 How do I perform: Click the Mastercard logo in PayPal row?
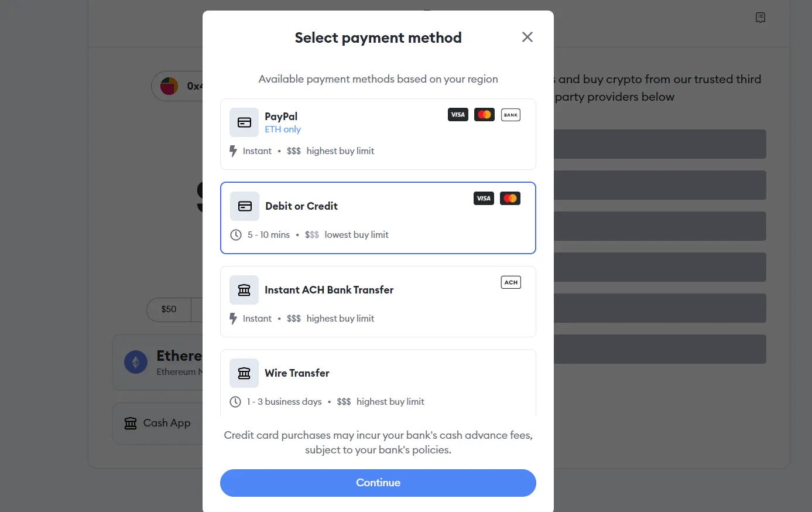[484, 115]
